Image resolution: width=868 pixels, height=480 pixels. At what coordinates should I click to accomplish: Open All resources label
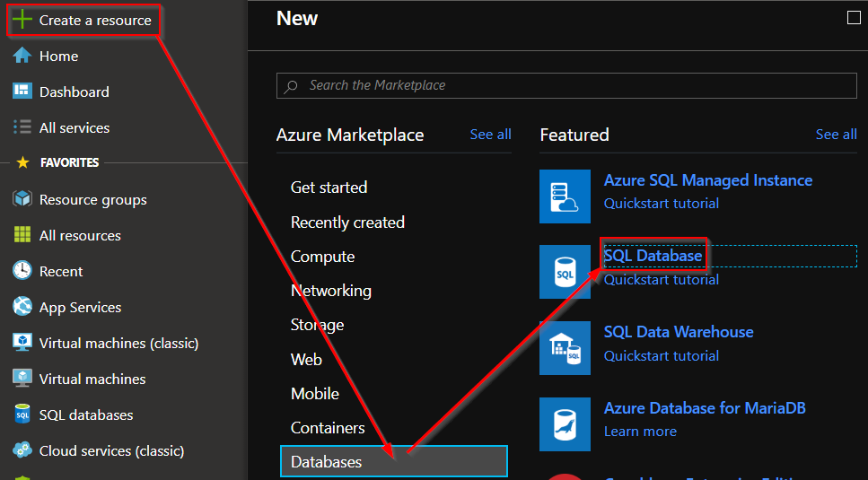point(80,236)
